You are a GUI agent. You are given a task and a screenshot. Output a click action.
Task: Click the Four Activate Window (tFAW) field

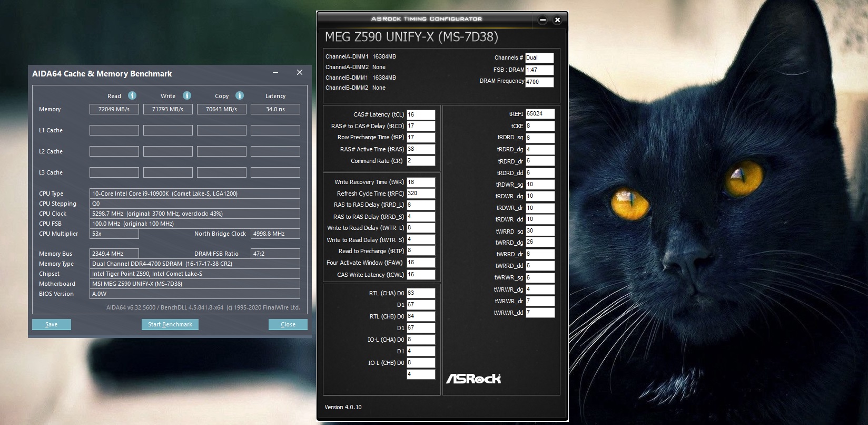pos(421,263)
